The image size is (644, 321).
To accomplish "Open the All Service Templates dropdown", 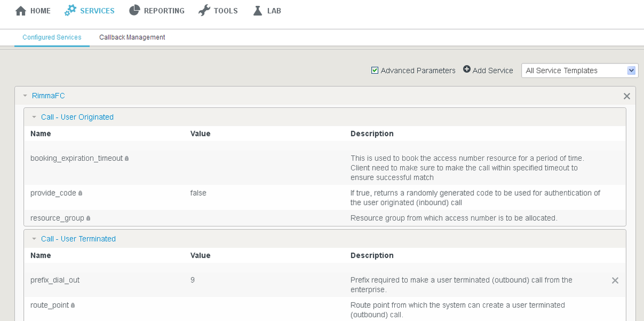I will [x=580, y=70].
